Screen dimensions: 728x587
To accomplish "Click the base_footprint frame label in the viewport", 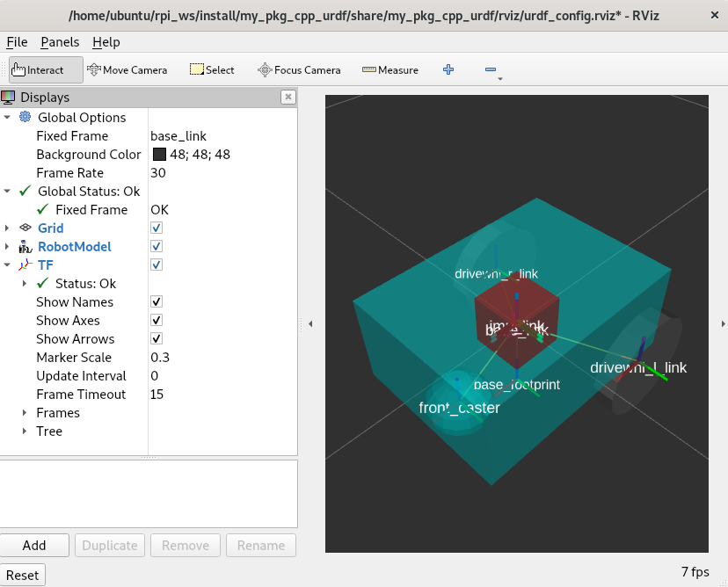I will [517, 385].
